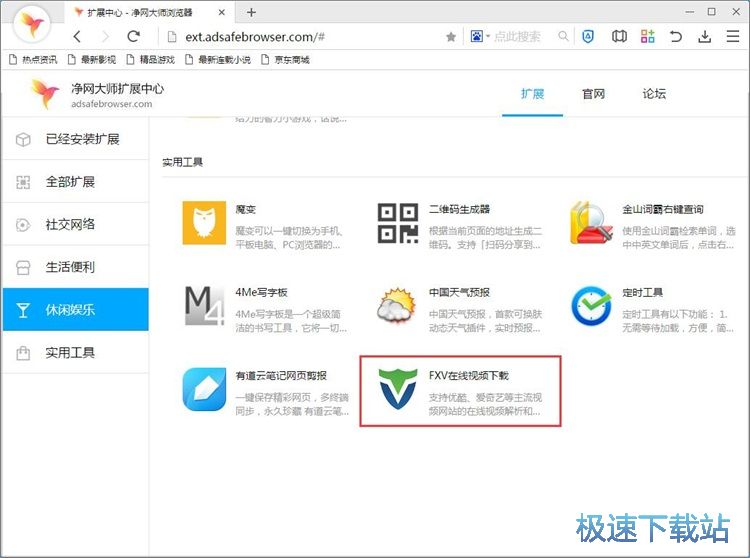Click the FXV在线视频下载 V icon

(397, 389)
